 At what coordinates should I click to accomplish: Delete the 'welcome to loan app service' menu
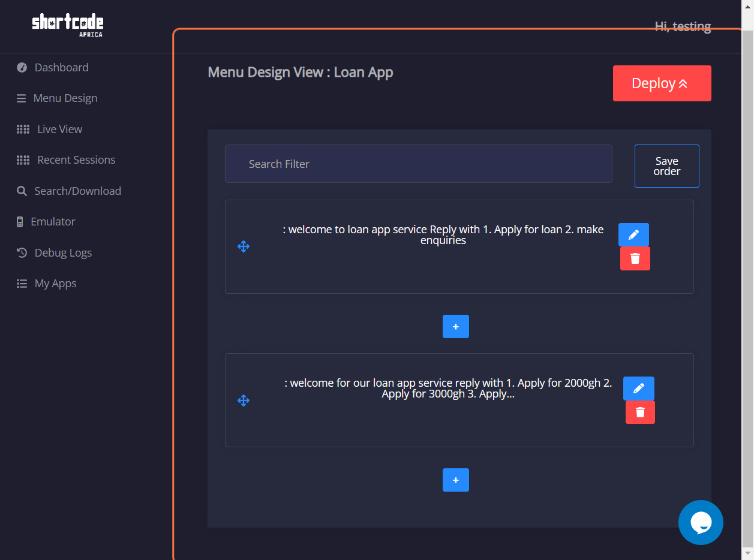pyautogui.click(x=635, y=258)
